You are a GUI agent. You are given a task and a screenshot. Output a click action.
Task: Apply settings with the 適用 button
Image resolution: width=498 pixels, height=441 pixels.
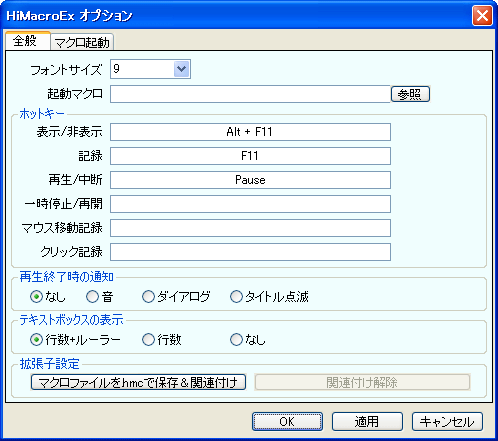pos(367,422)
